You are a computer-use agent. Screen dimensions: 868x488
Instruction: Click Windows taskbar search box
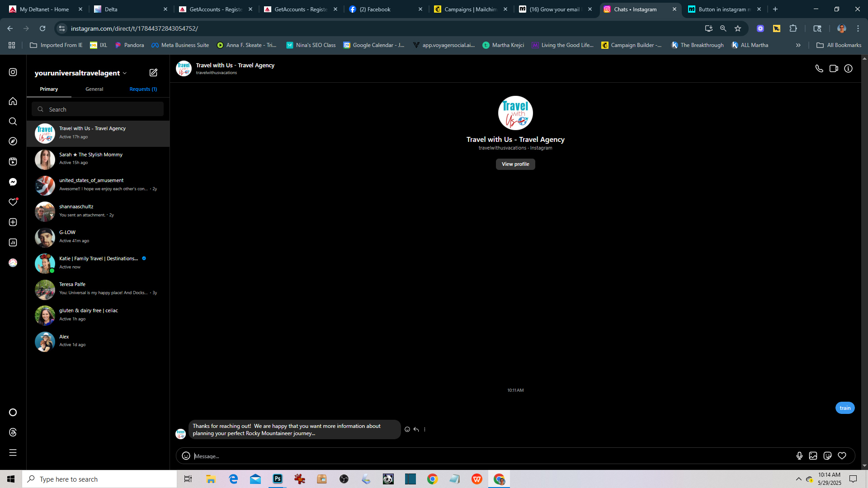tap(99, 479)
